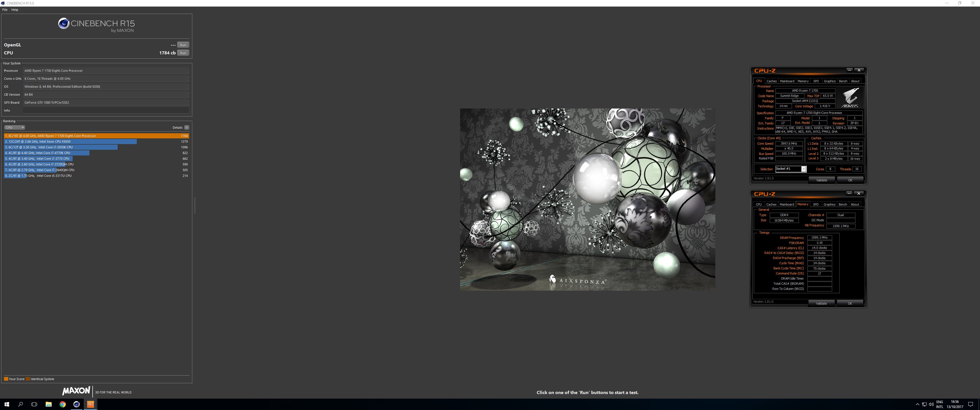Screen dimensions: 980x410
Task: Open Memory tab in top CPU-Z window
Action: tap(803, 81)
